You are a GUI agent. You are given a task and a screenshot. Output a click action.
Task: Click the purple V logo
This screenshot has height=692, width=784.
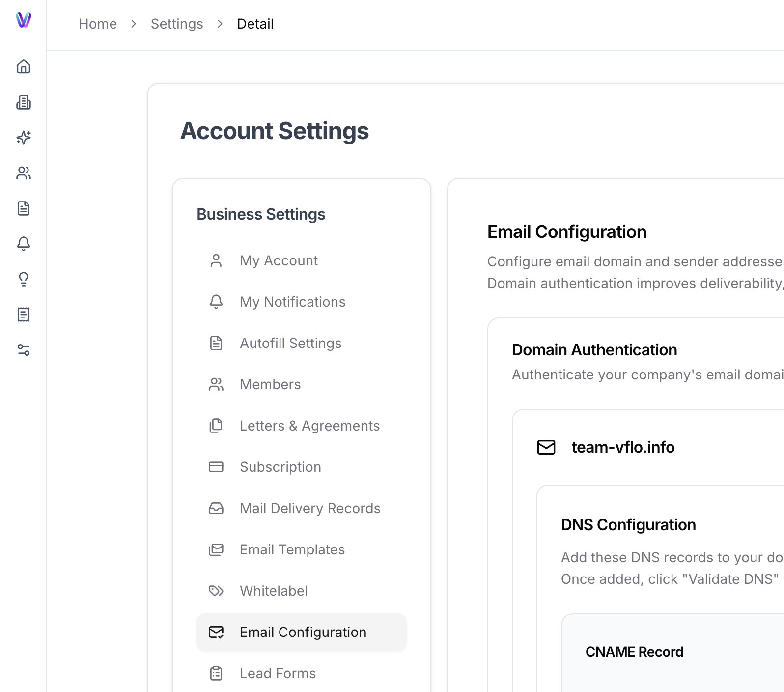coord(24,20)
